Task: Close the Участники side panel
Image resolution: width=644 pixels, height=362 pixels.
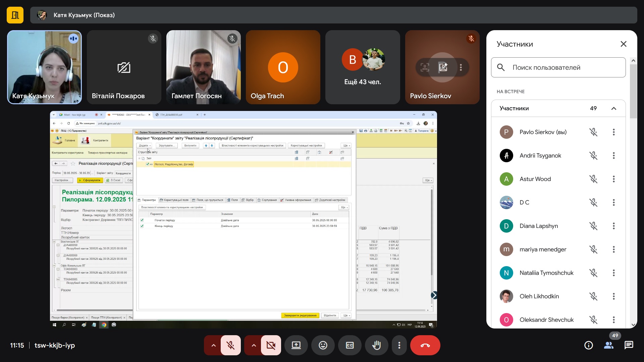Action: (623, 44)
